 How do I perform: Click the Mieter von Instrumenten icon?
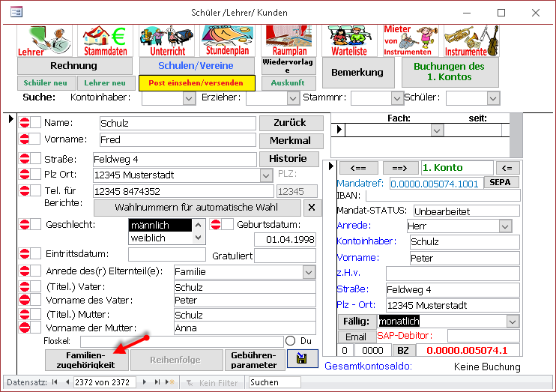(x=411, y=40)
